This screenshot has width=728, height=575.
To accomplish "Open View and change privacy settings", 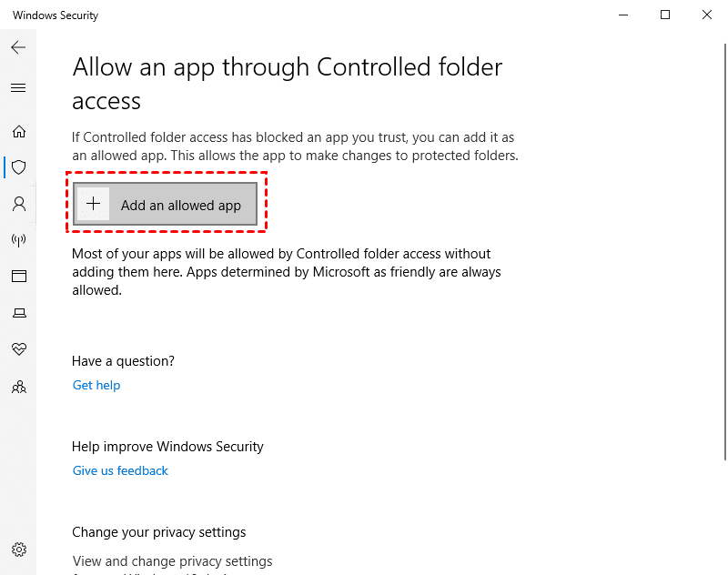I will pyautogui.click(x=172, y=561).
